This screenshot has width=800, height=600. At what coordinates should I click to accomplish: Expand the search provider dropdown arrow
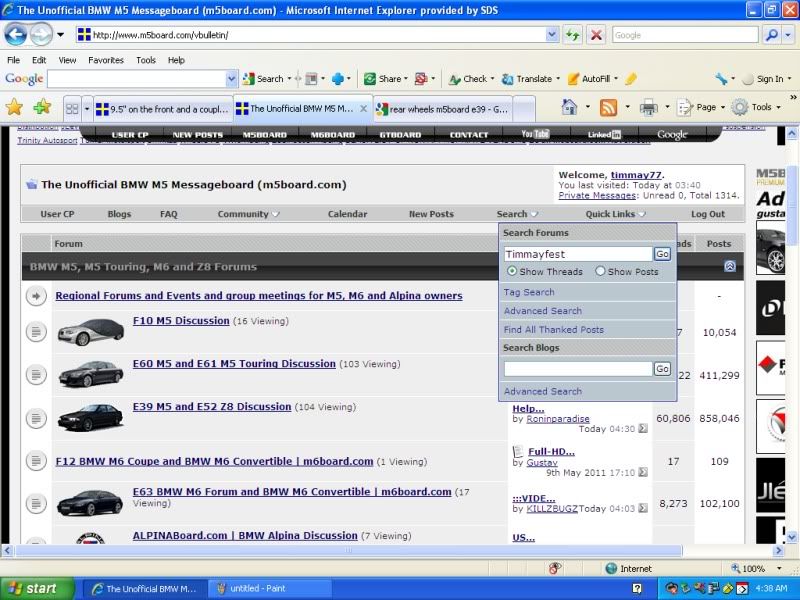789,35
